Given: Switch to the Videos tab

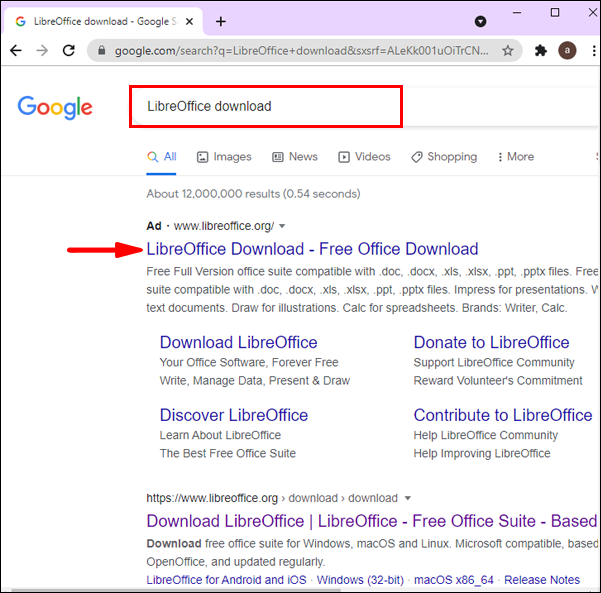Looking at the screenshot, I should [x=364, y=157].
